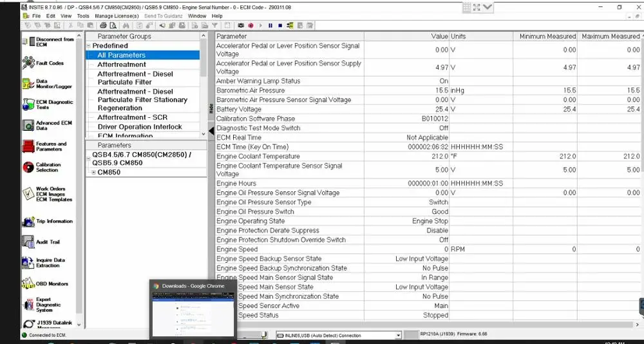
Task: Open the Window menu
Action: click(x=197, y=16)
